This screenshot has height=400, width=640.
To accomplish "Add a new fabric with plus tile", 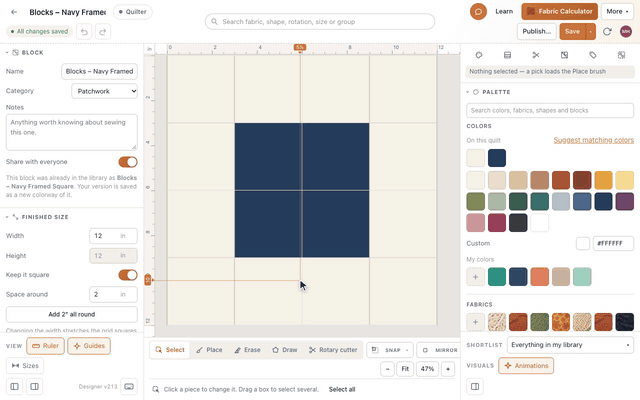I will tap(476, 322).
